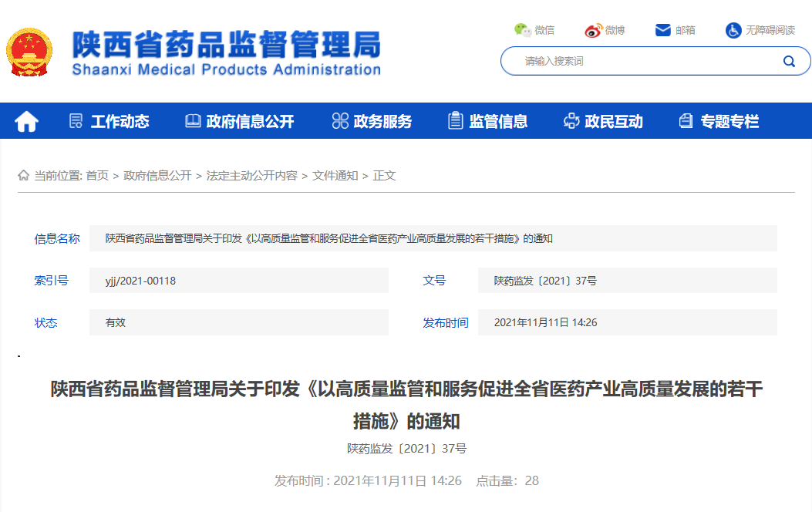Click the 专题专栏 files icon
812x512 pixels.
coord(686,121)
